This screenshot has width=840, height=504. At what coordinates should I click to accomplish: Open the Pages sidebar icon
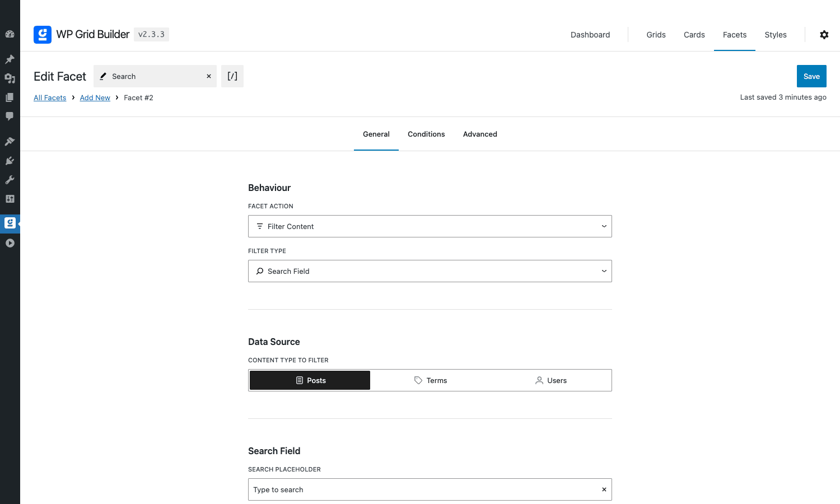[10, 97]
